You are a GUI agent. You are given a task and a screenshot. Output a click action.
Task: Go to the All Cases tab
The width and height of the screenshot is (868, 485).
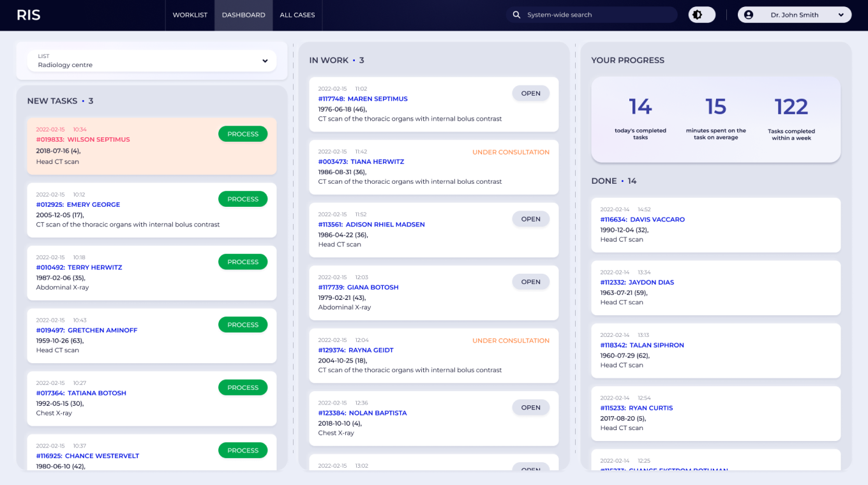[x=297, y=15]
